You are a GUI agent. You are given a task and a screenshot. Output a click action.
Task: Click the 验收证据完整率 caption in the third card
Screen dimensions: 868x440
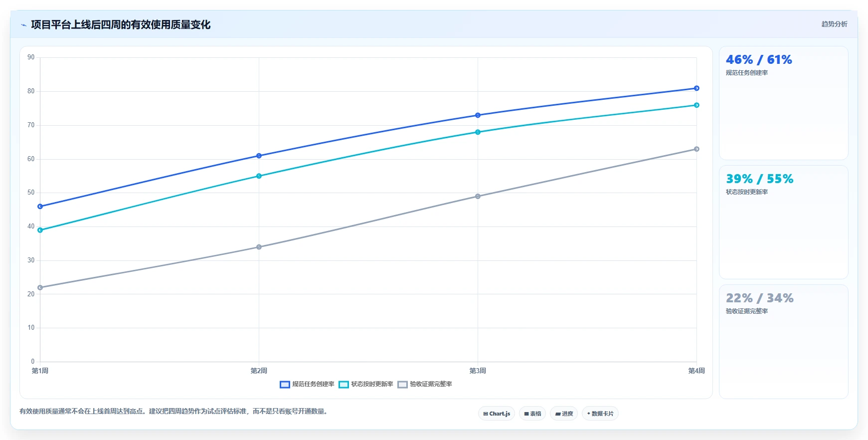[x=747, y=311]
